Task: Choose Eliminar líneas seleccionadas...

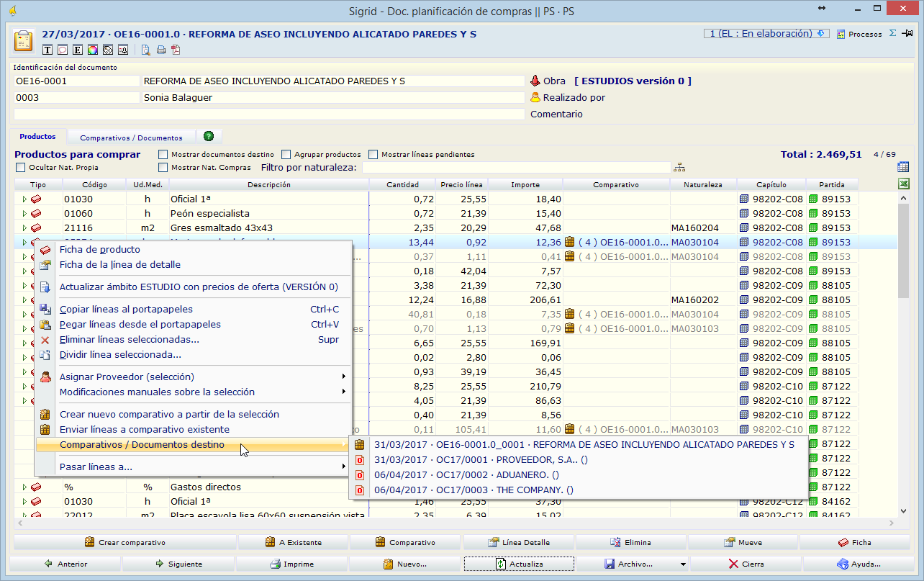Action: 194,339
